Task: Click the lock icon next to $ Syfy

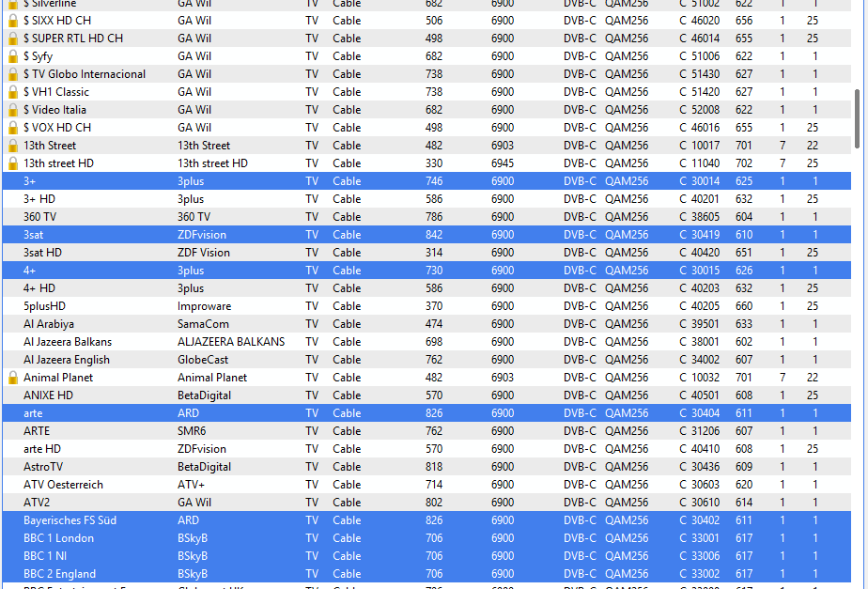Action: [x=13, y=56]
